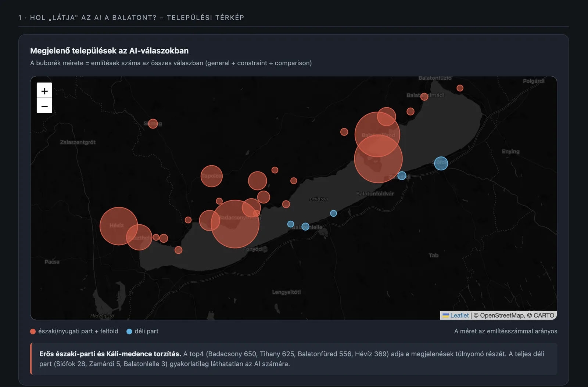Open the CARTO attribution link
The image size is (588, 387).
click(544, 315)
